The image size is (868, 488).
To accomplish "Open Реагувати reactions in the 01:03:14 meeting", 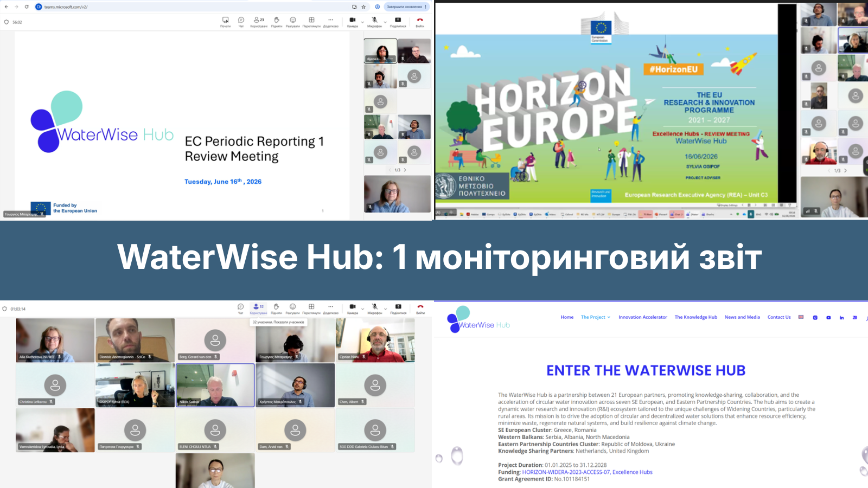I will pos(293,309).
